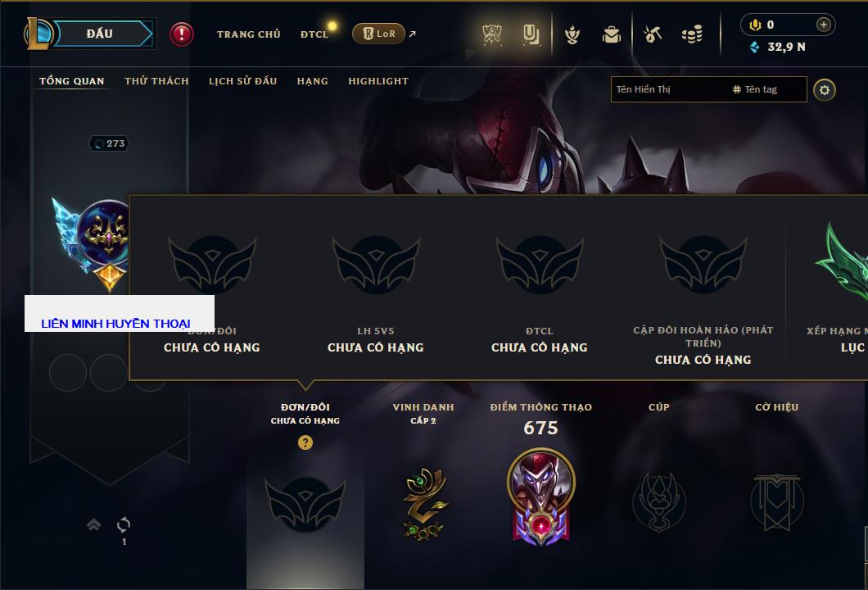Go to TRANG CHỦ menu item

tap(249, 34)
